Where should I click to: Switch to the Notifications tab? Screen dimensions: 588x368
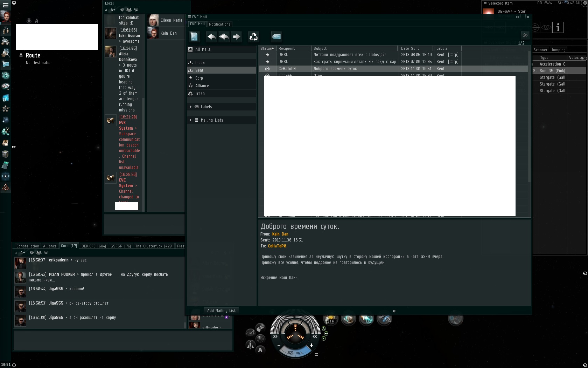click(x=219, y=24)
